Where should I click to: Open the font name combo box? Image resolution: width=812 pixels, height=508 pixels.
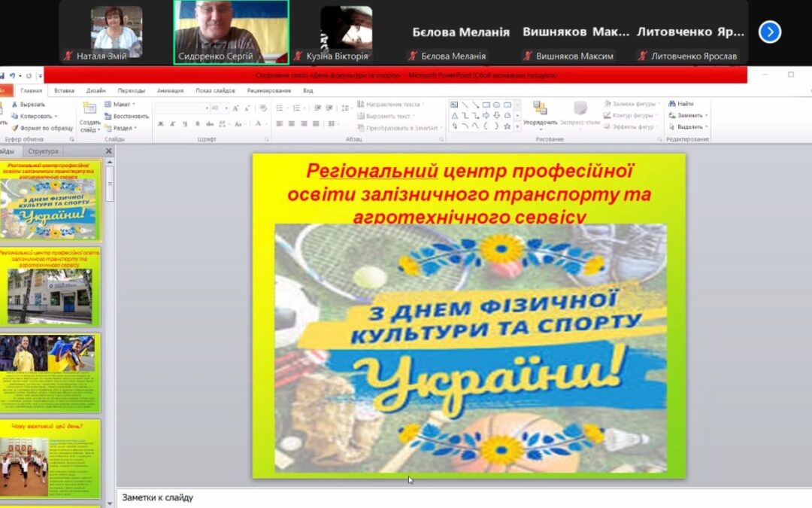[182, 108]
